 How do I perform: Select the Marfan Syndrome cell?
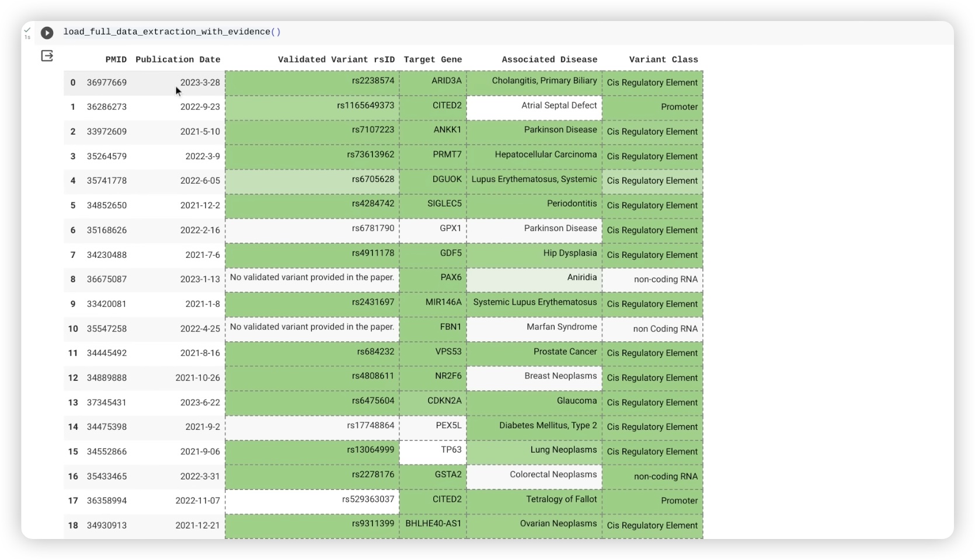pyautogui.click(x=534, y=329)
